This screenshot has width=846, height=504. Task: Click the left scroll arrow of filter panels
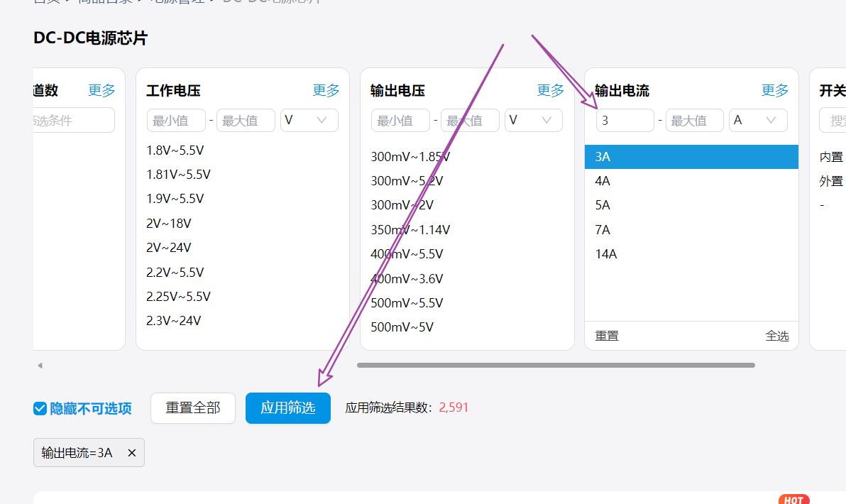40,366
